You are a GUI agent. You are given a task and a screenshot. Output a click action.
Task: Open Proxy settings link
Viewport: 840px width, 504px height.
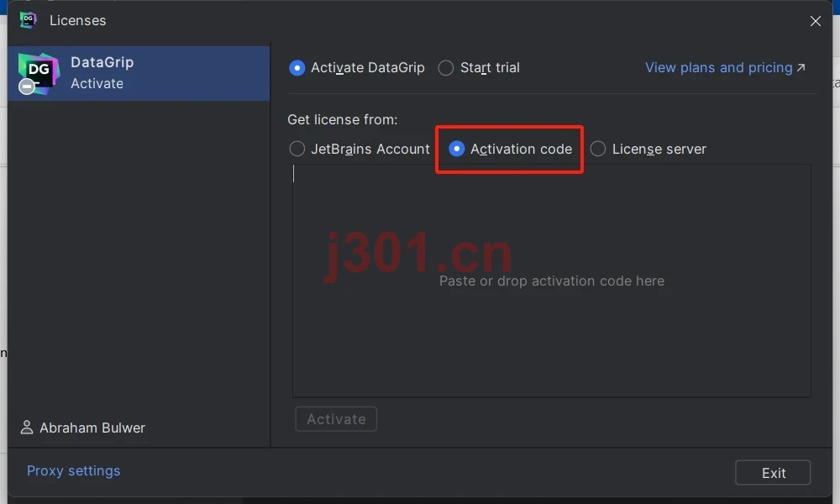(73, 470)
